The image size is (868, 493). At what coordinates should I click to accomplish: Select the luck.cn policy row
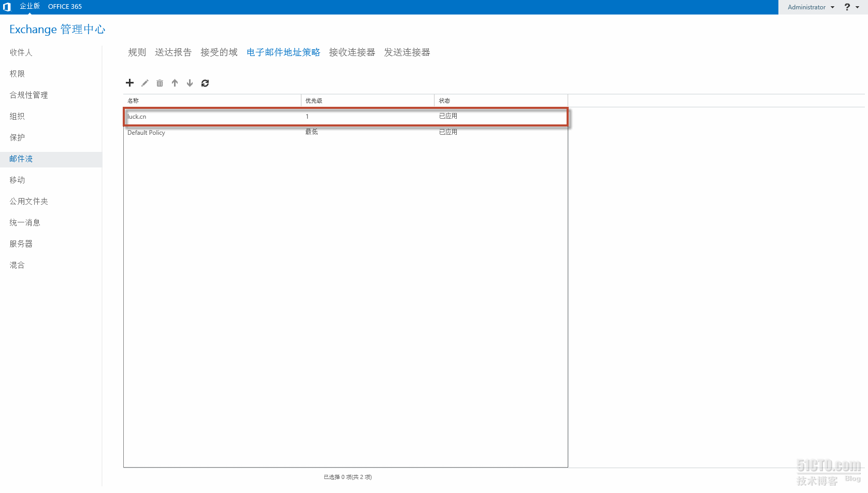click(345, 117)
